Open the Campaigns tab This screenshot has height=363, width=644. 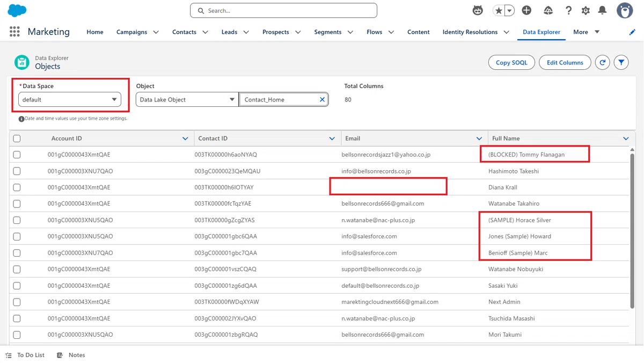131,32
